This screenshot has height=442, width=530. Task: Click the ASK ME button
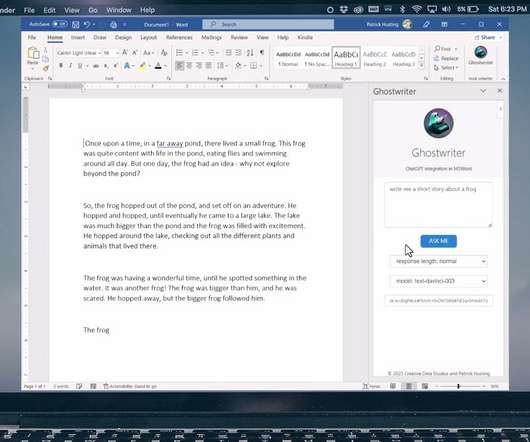(x=438, y=241)
